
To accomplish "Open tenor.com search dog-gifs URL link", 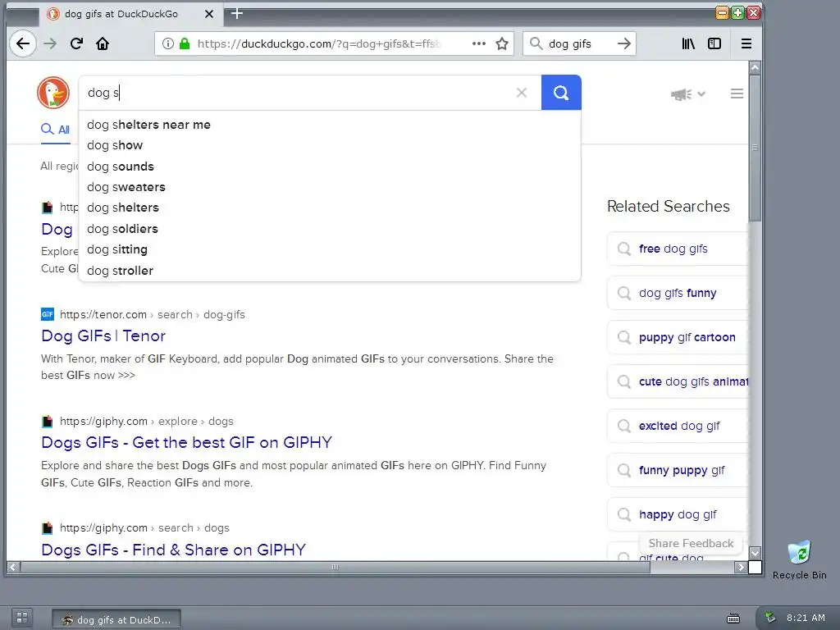I will coord(152,314).
